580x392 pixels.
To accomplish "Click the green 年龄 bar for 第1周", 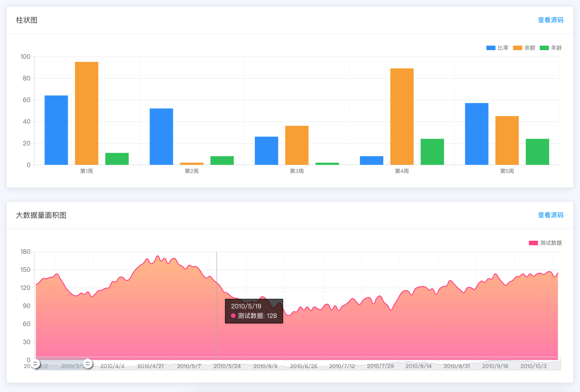I will tap(117, 159).
